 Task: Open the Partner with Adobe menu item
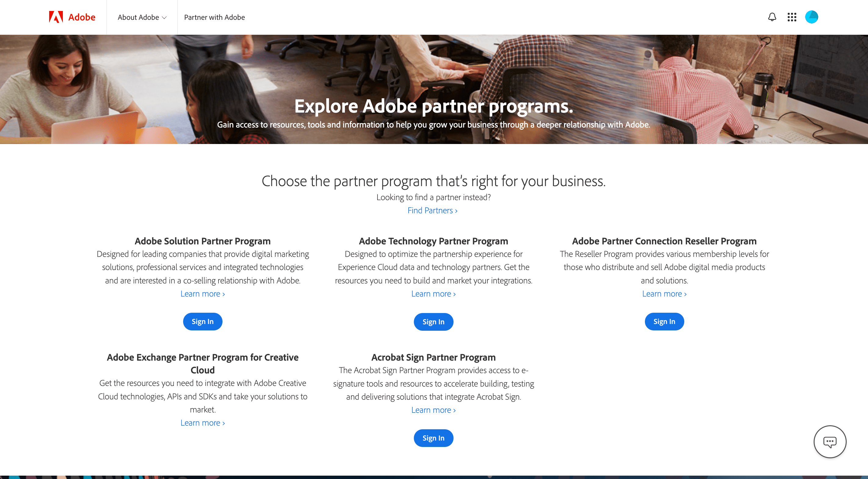[x=214, y=17]
